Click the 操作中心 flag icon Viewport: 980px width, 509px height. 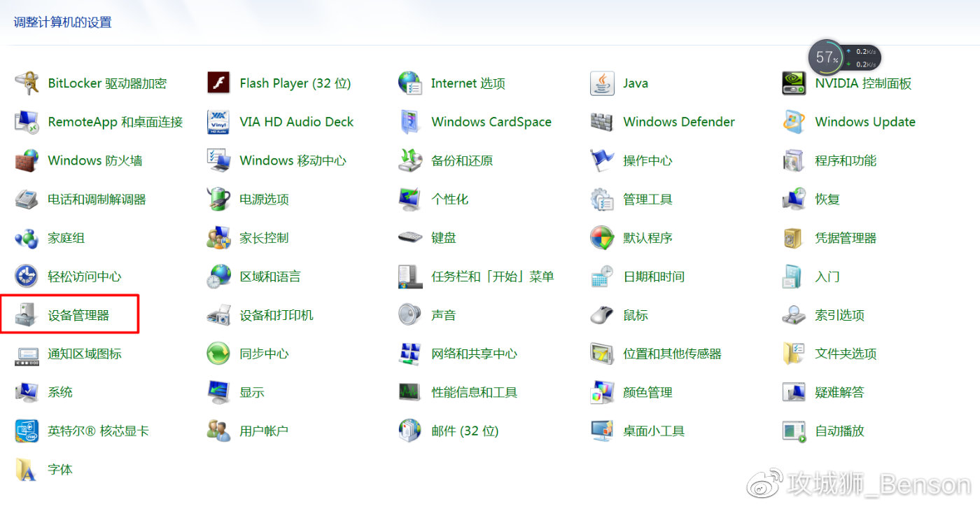[602, 160]
